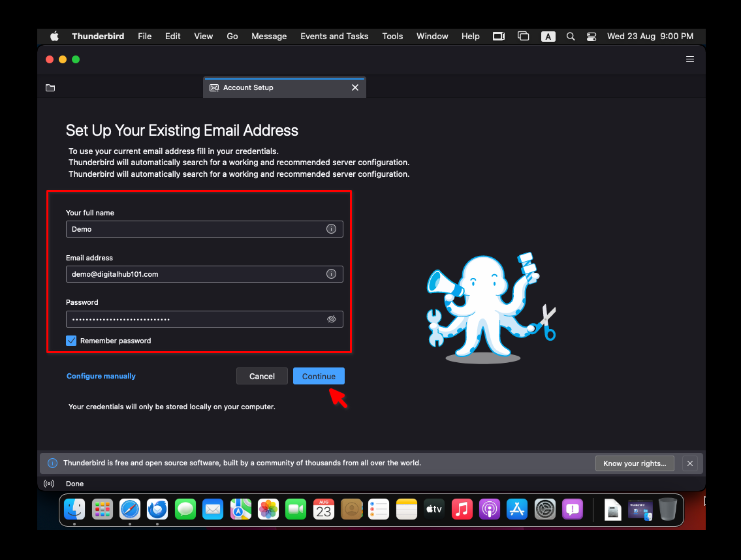Screen dimensions: 741x560
Task: Open the folder pane icon tab
Action: [50, 87]
